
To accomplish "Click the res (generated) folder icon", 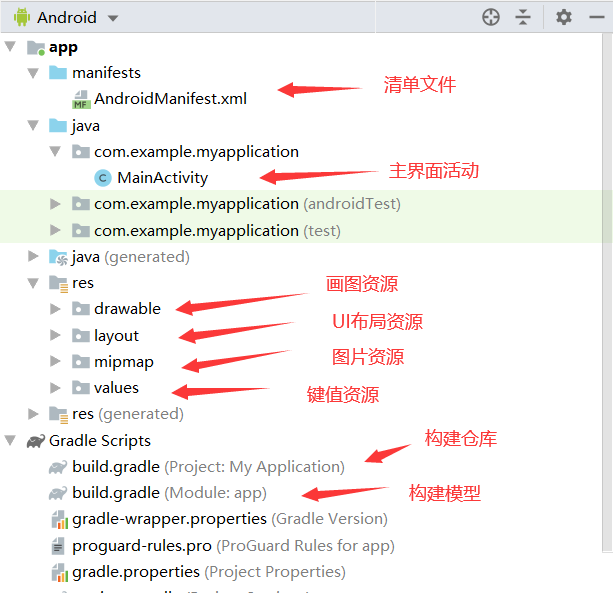I will pos(59,415).
